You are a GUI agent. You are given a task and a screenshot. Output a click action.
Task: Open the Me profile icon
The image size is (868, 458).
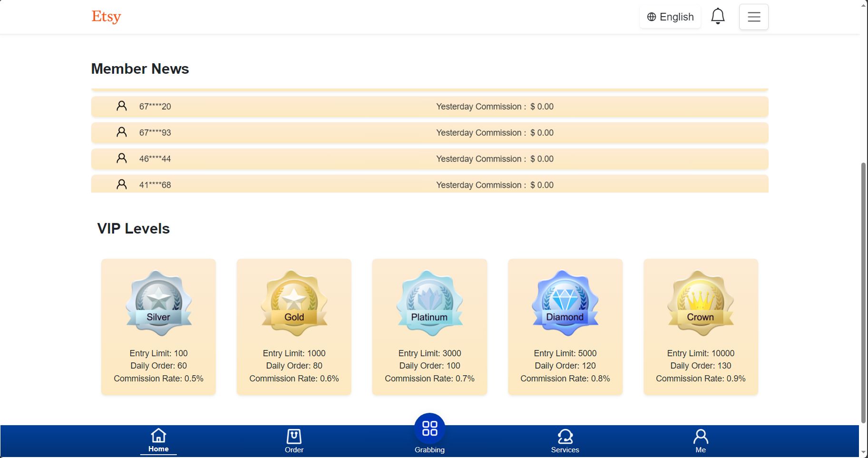(x=700, y=437)
